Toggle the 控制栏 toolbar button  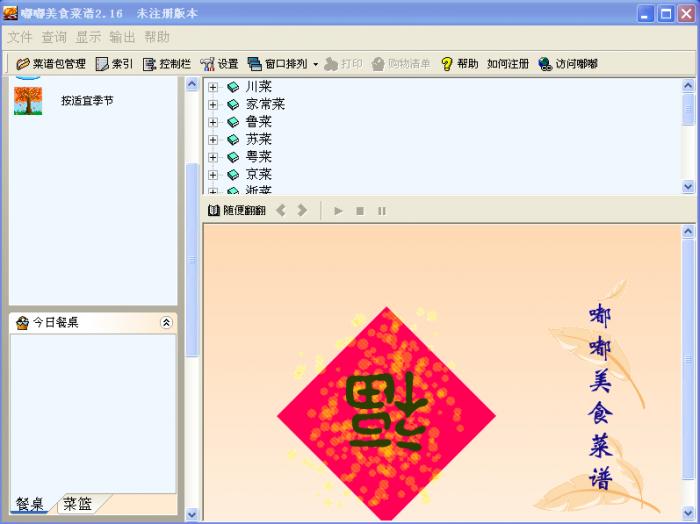pyautogui.click(x=167, y=64)
